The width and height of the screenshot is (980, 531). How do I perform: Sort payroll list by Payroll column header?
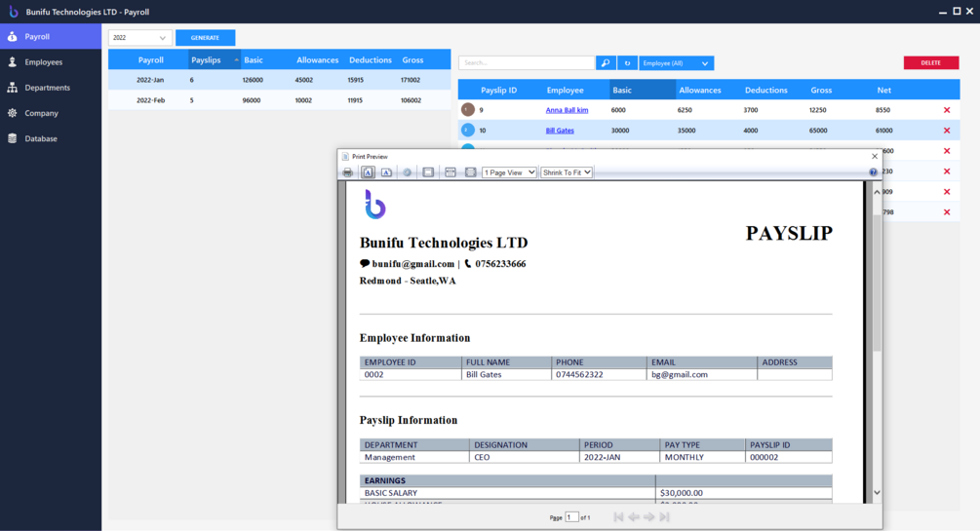150,60
